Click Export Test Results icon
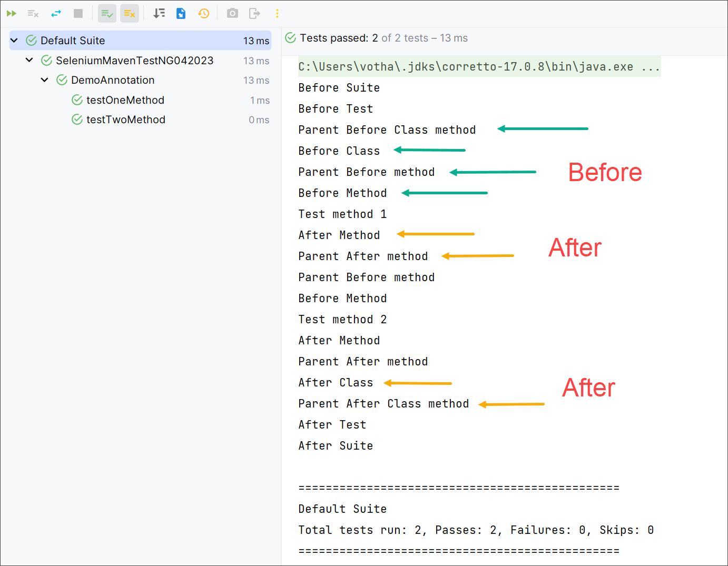The width and height of the screenshot is (728, 566). point(254,14)
